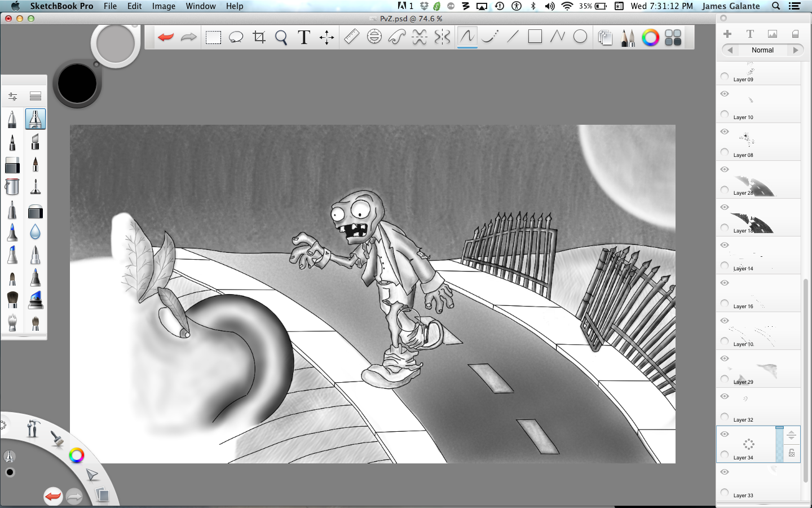
Task: Click the layer panel vertical scrollbar
Action: pyautogui.click(x=805, y=380)
